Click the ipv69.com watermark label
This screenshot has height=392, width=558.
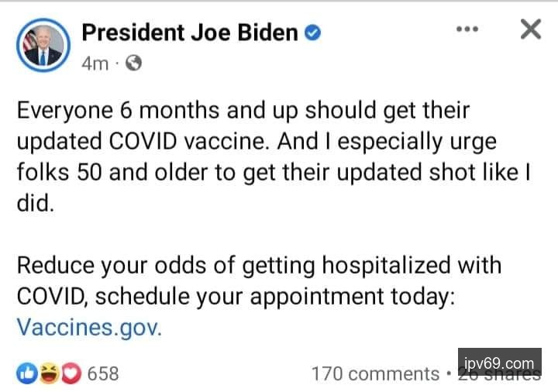(499, 363)
